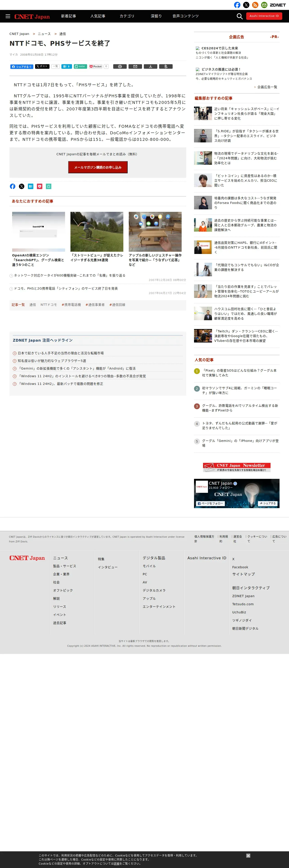The image size is (289, 868).
Task: Open アップル ジェスチャー操作 article thumbnail
Action: [x=155, y=232]
